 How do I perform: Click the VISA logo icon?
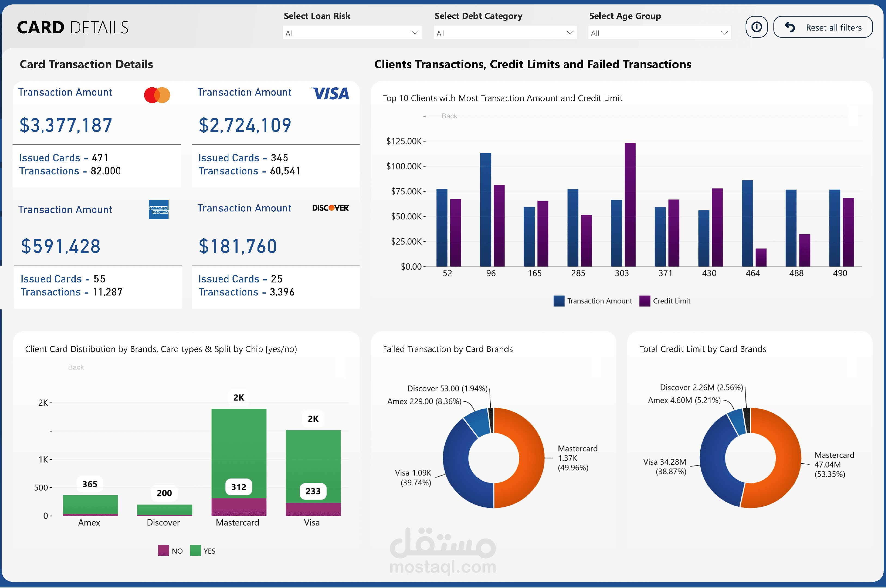(330, 93)
